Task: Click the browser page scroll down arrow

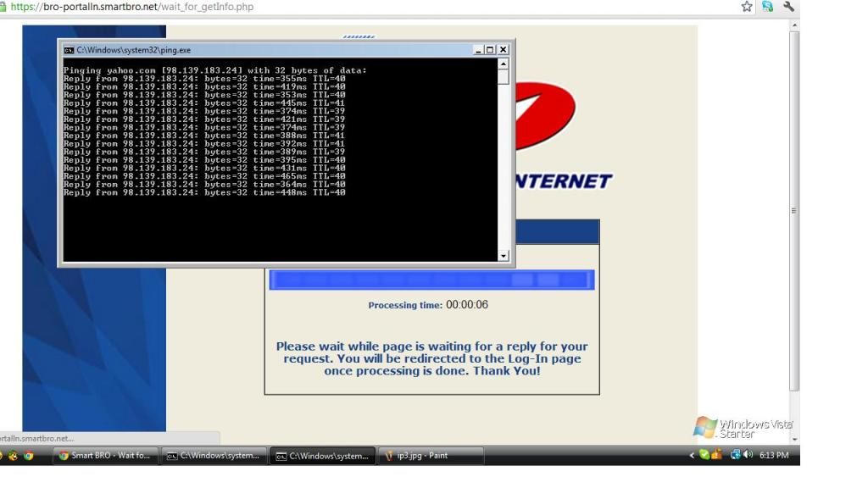Action: [x=794, y=440]
